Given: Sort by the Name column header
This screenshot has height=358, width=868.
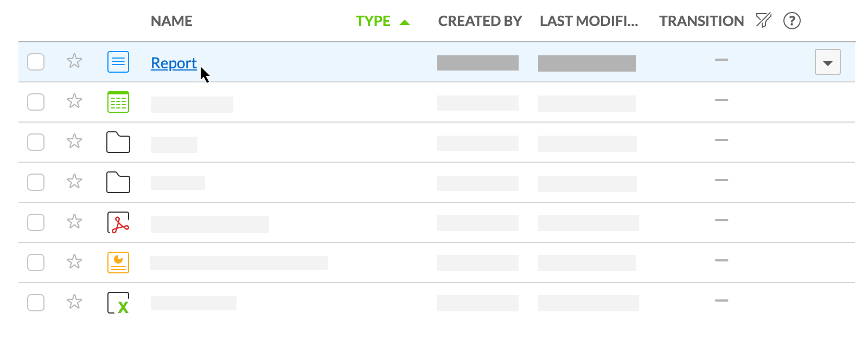Looking at the screenshot, I should pos(171,21).
